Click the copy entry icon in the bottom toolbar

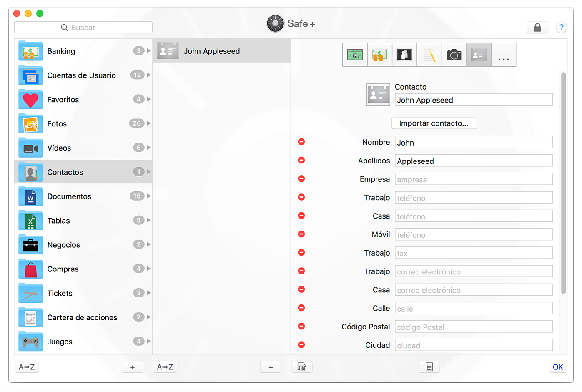pos(302,367)
